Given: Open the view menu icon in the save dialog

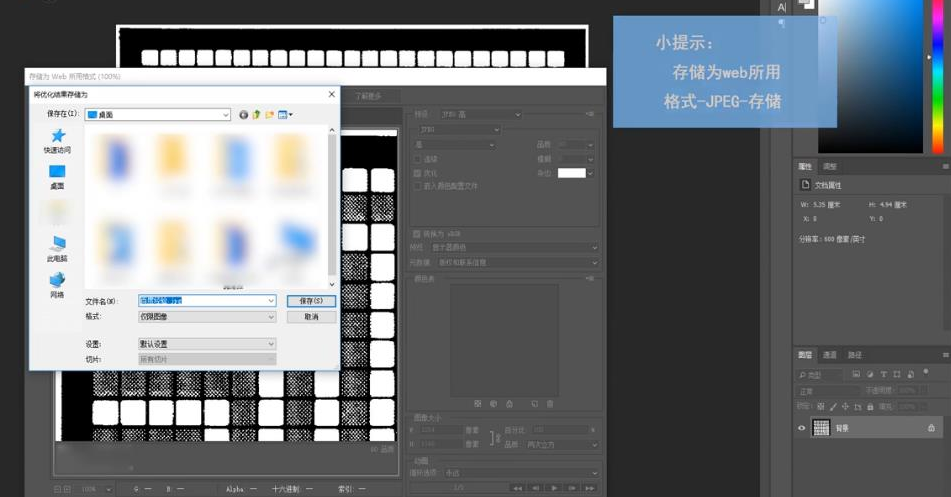Looking at the screenshot, I should point(284,115).
